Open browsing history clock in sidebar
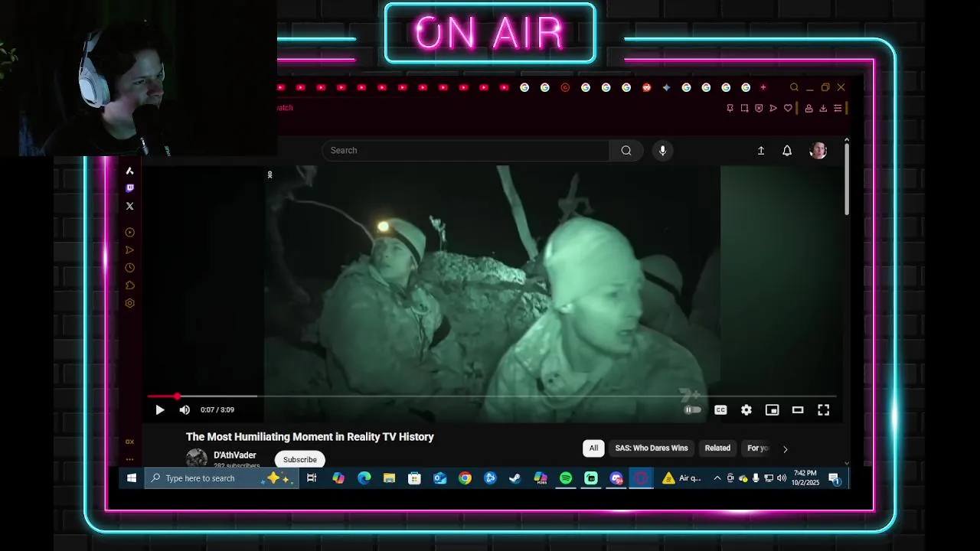The width and height of the screenshot is (980, 551). (129, 268)
